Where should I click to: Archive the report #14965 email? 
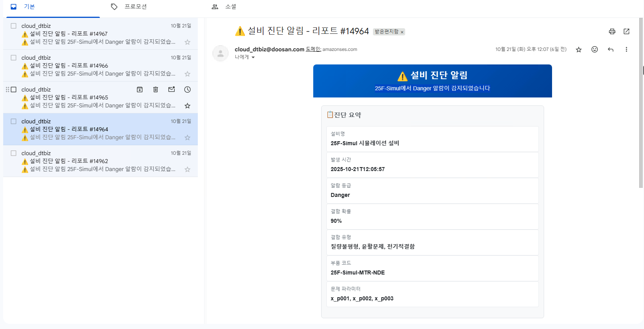(x=140, y=90)
